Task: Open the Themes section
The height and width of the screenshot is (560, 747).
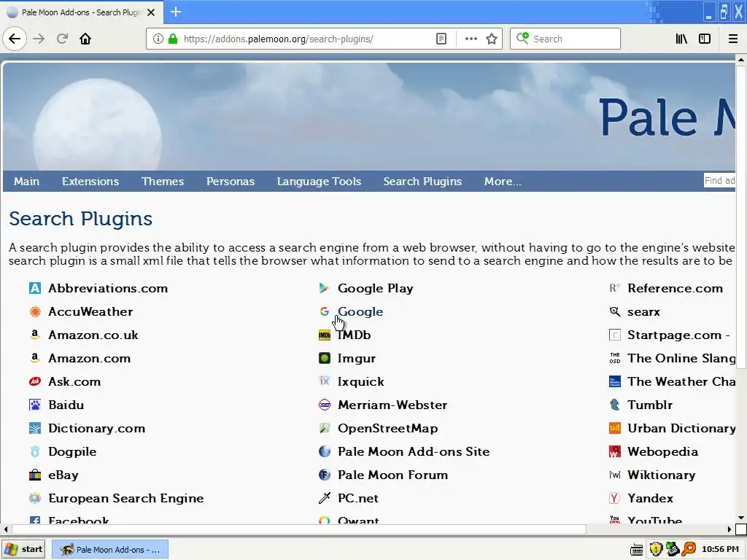Action: pos(163,182)
